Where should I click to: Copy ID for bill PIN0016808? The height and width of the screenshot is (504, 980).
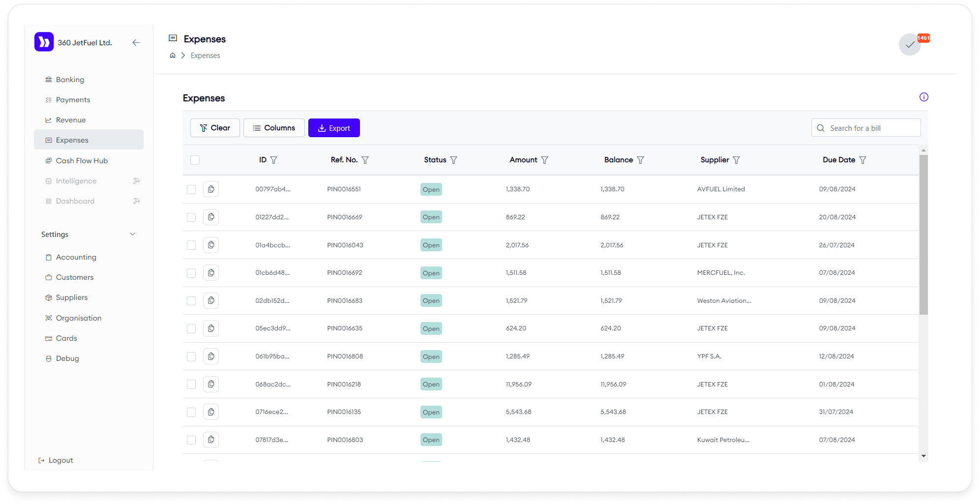coord(211,356)
